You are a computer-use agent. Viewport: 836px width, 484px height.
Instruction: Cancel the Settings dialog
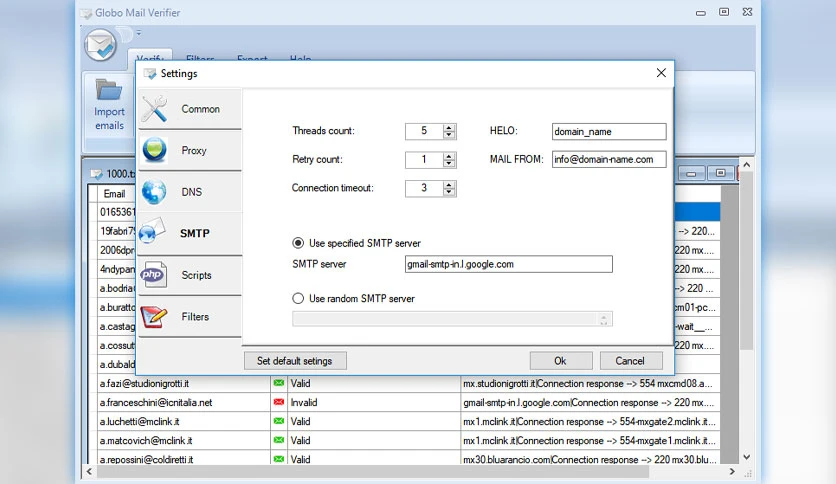point(630,361)
